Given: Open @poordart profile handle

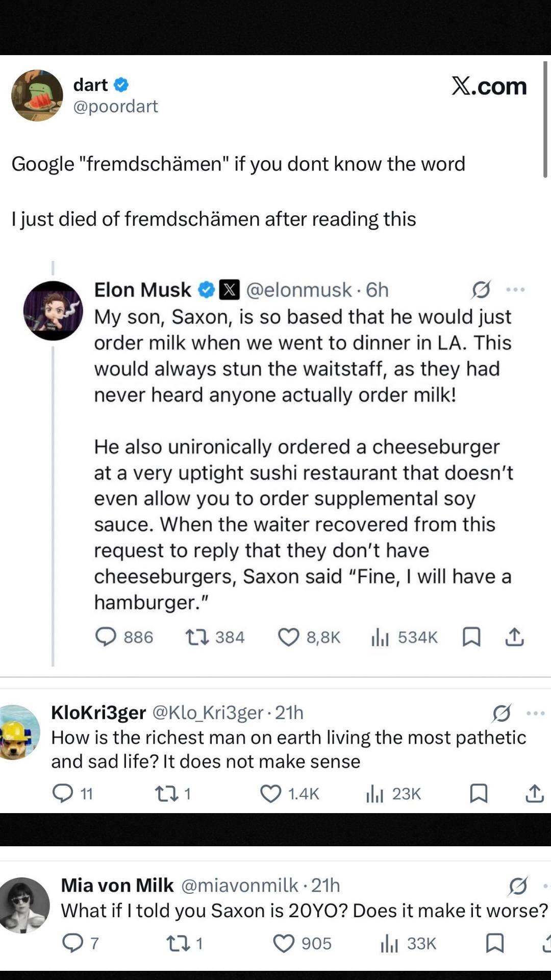Looking at the screenshot, I should (116, 106).
